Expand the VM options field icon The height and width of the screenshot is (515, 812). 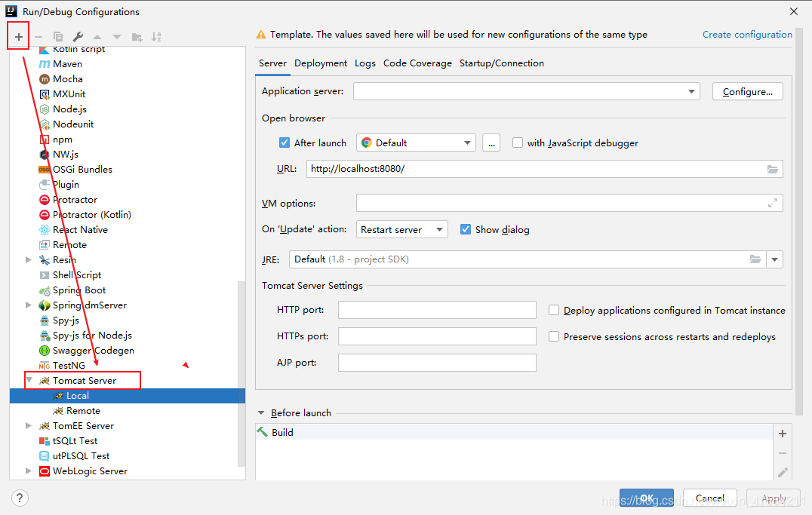pyautogui.click(x=773, y=204)
